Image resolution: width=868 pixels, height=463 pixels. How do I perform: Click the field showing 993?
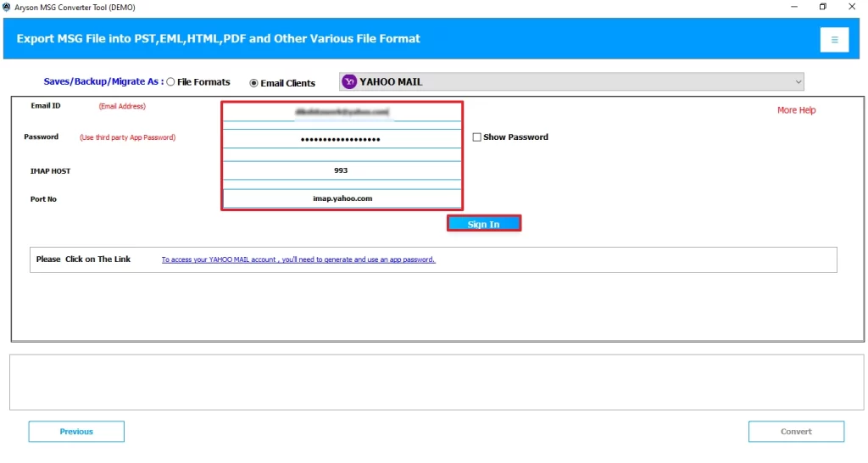[342, 170]
